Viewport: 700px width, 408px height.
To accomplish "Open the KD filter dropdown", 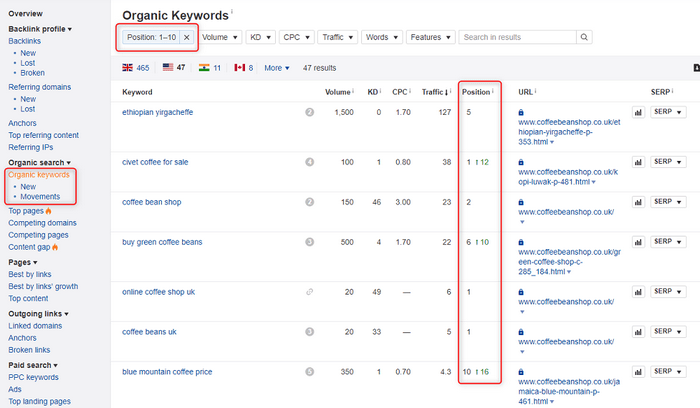I will point(260,37).
